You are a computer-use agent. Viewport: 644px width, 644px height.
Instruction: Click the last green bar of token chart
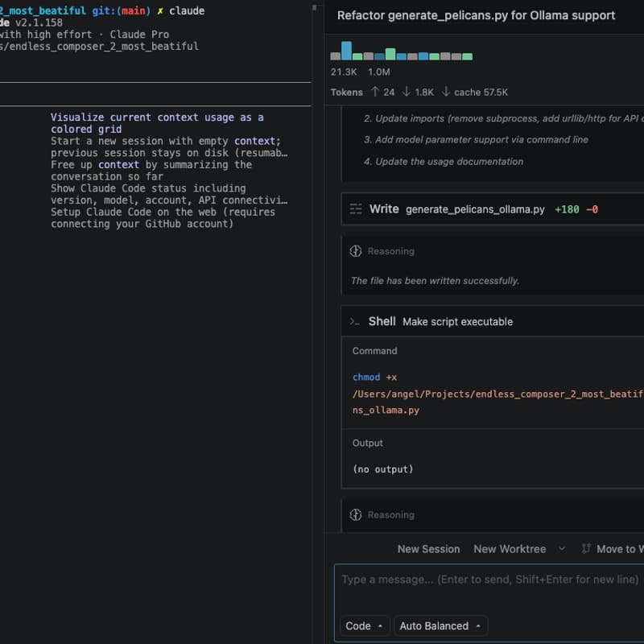click(x=468, y=56)
